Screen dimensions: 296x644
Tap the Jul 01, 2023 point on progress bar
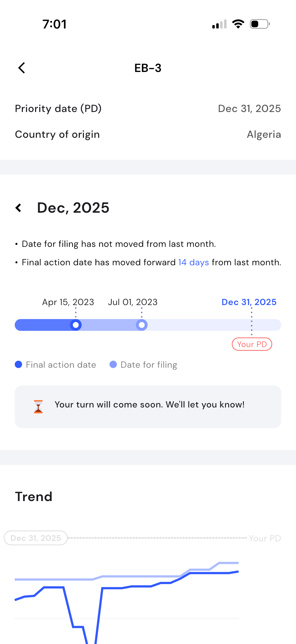click(x=141, y=325)
